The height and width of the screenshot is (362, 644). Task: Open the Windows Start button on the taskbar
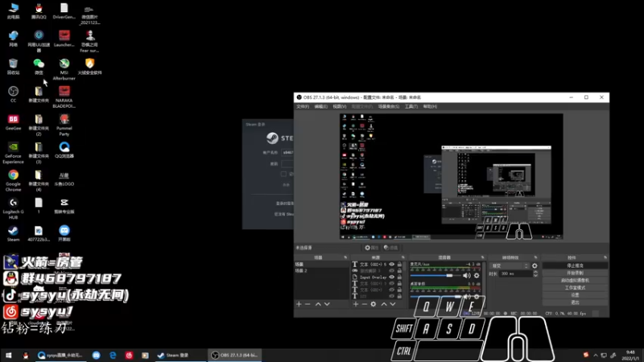tap(9, 356)
